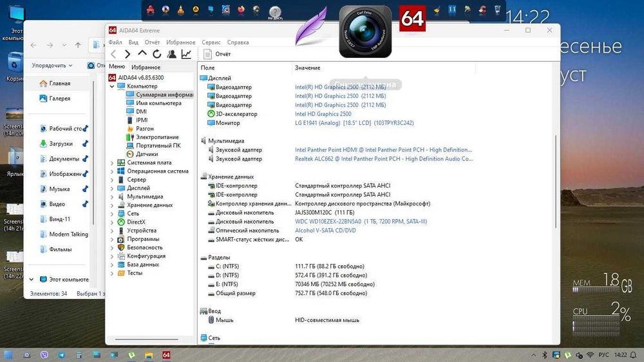Expand the Системная плата node
644x362 pixels.
[112, 163]
